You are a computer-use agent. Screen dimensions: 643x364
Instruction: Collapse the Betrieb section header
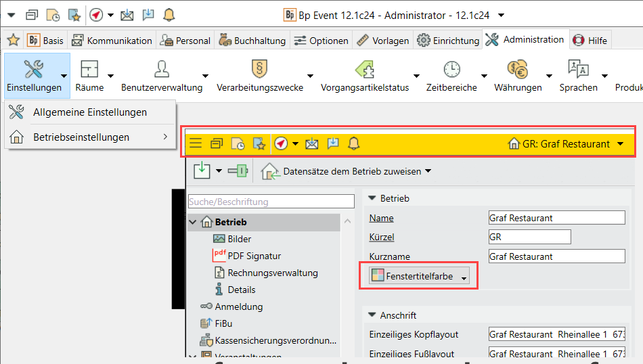(x=372, y=198)
